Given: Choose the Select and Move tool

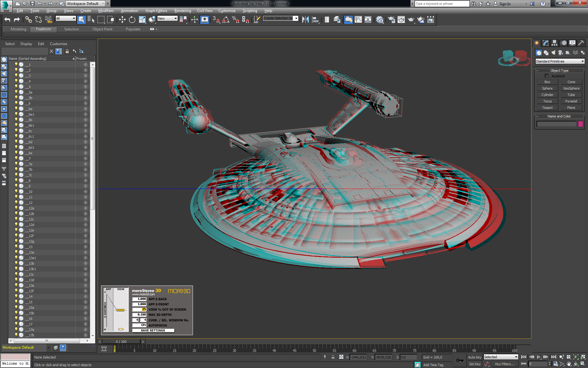Looking at the screenshot, I should (x=122, y=20).
